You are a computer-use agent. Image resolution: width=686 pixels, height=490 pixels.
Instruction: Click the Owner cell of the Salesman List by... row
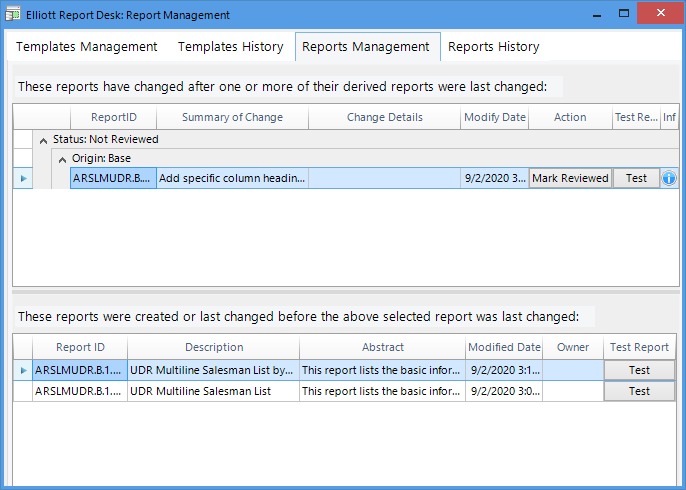tap(573, 370)
